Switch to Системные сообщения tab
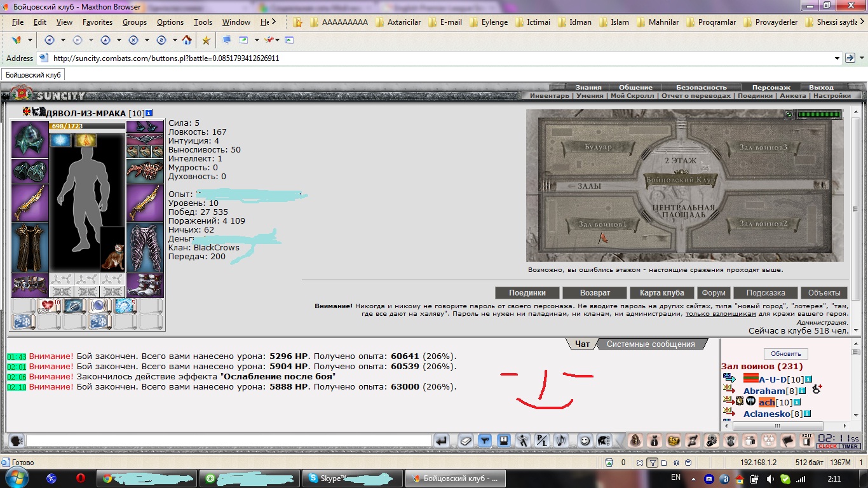The image size is (868, 488). 651,344
